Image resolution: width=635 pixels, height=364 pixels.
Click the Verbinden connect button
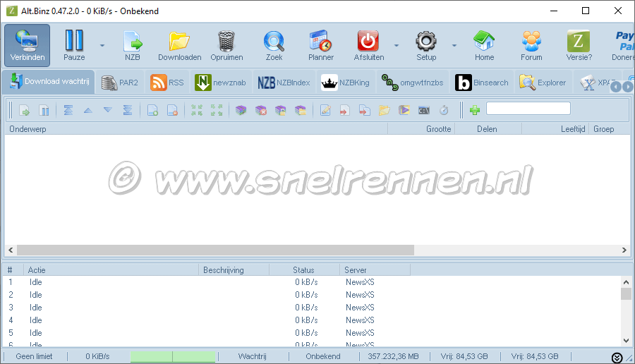(x=27, y=45)
